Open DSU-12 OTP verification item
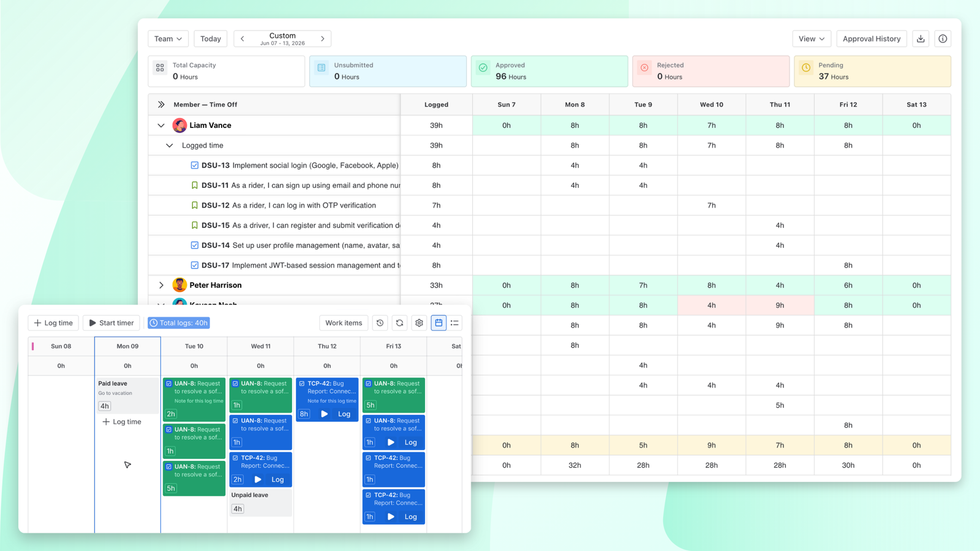Viewport: 980px width, 551px height. 288,206
